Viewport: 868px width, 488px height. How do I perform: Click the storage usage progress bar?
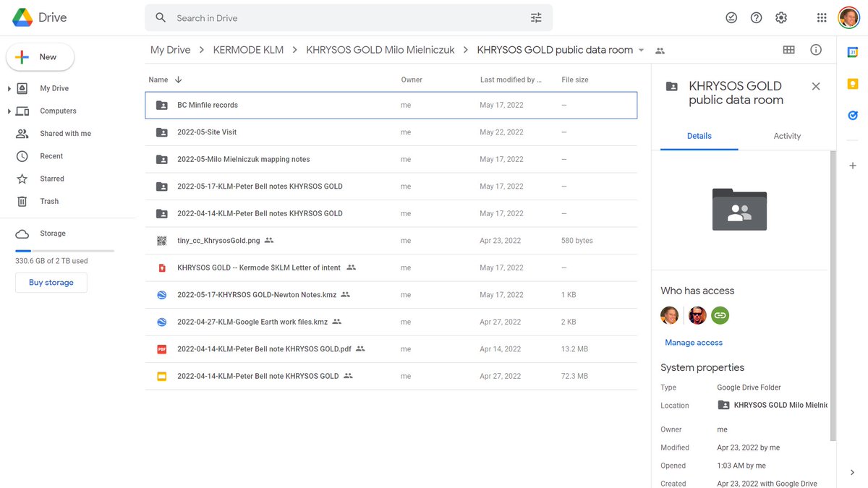coord(64,251)
